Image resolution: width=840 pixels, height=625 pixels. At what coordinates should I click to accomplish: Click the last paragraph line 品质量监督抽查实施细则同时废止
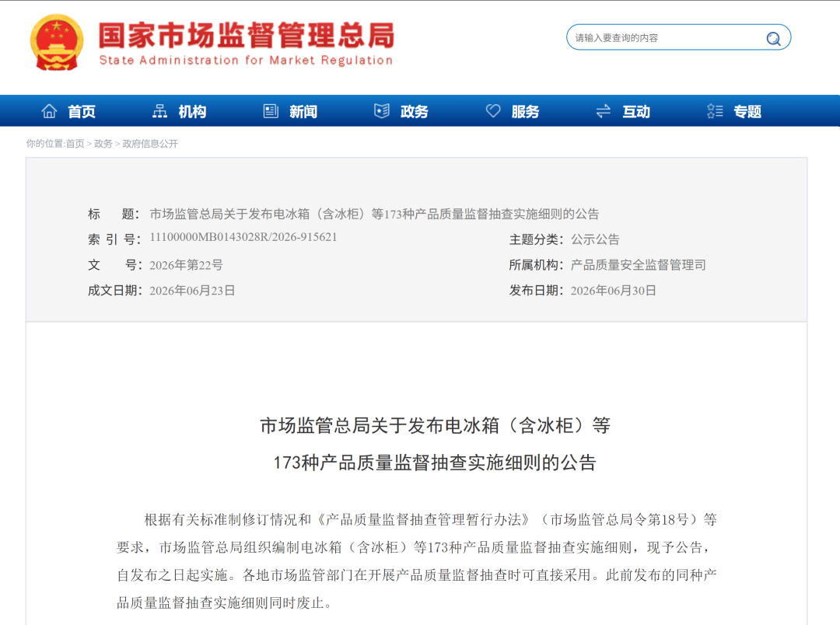pyautogui.click(x=225, y=603)
